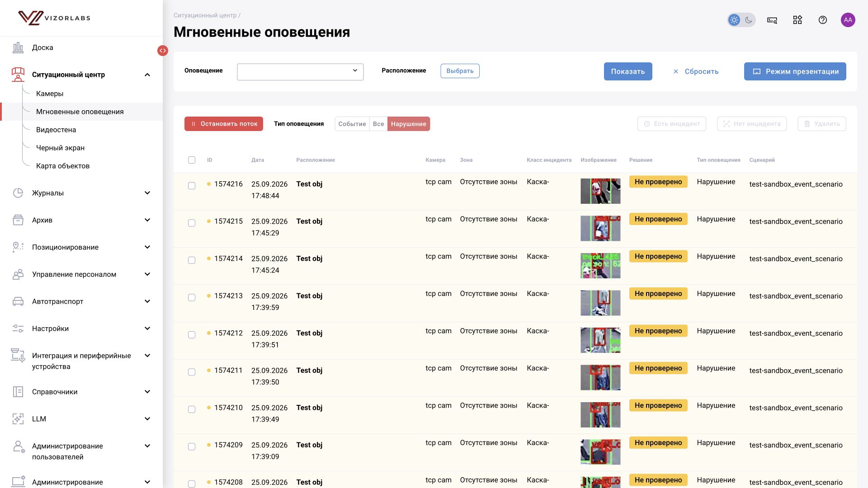Click the Ситуационный центр sidebar icon
The width and height of the screenshot is (868, 488).
(x=18, y=75)
